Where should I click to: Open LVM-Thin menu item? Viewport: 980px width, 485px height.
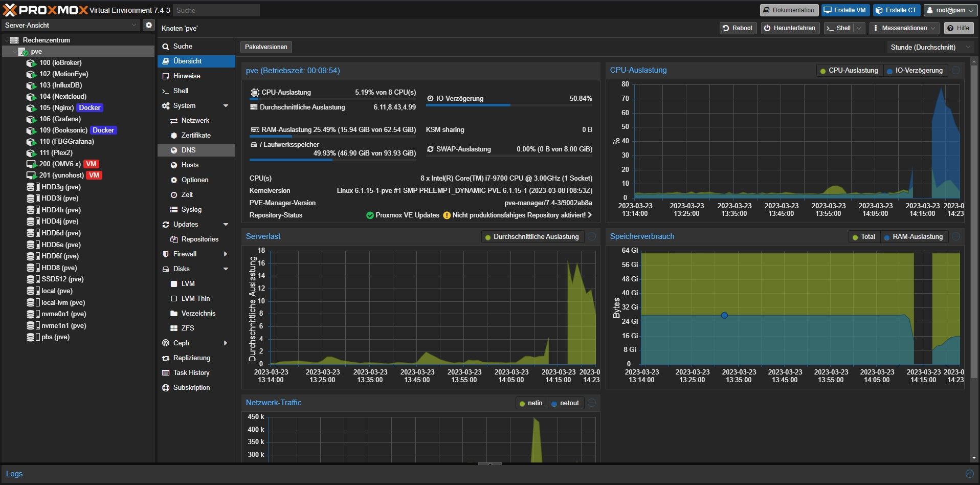pos(196,299)
